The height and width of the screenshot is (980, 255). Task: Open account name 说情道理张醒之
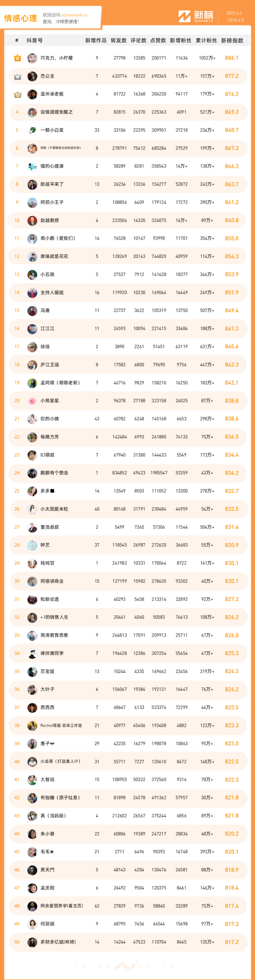pos(56,112)
